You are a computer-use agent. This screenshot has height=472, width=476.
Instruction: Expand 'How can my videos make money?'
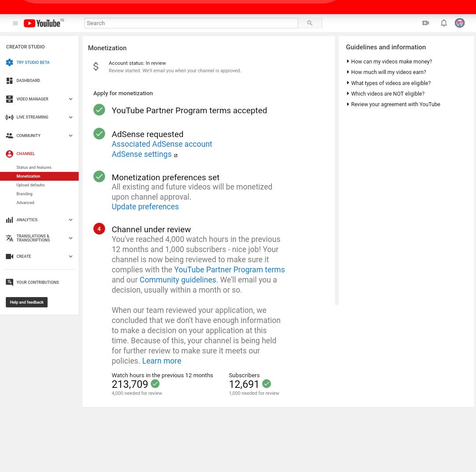pyautogui.click(x=389, y=62)
